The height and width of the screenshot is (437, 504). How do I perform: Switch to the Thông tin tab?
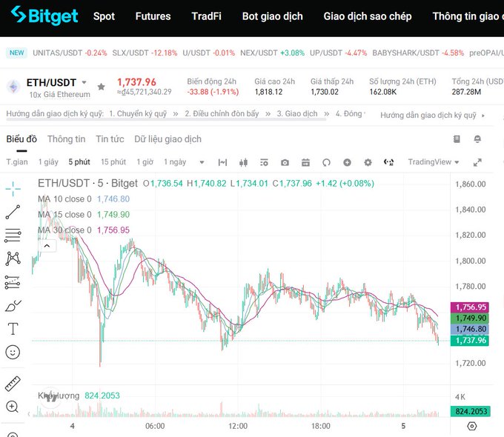click(x=66, y=139)
